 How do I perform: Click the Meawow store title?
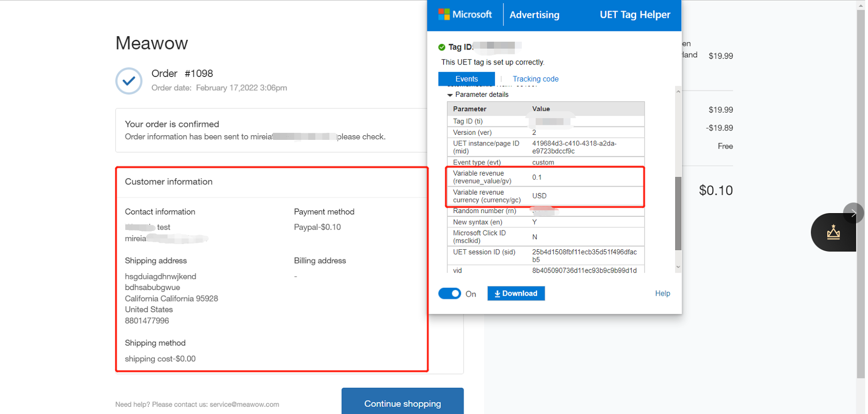click(152, 43)
